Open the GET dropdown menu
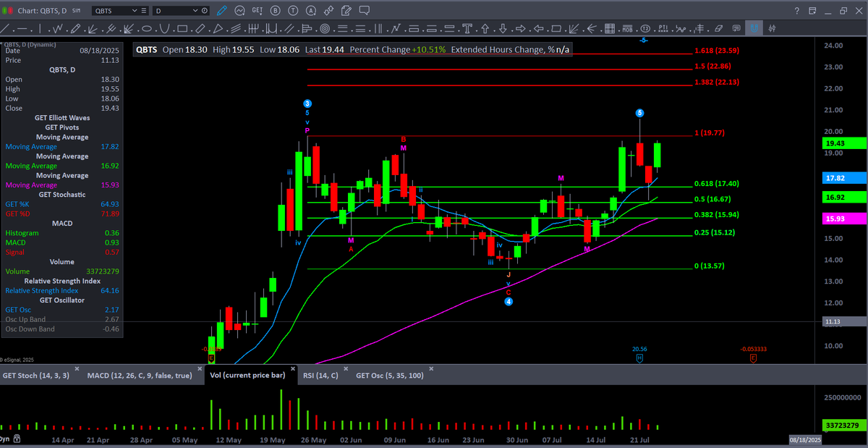The height and width of the screenshot is (448, 868). (257, 11)
